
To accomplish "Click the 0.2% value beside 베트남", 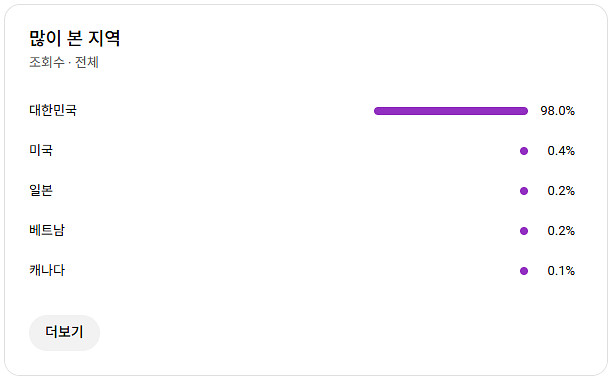I will pyautogui.click(x=561, y=231).
